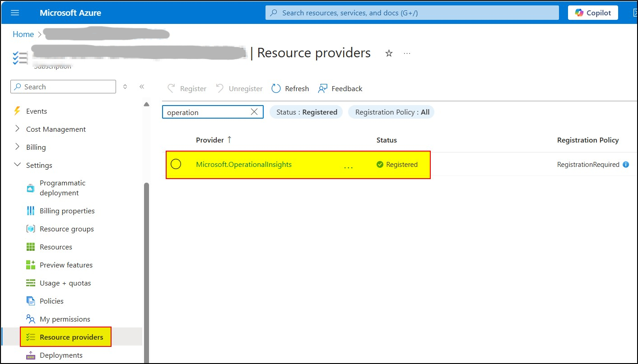Open the Microsoft.OperationalInsights provider link
Screen dimensions: 638x364
tap(244, 164)
